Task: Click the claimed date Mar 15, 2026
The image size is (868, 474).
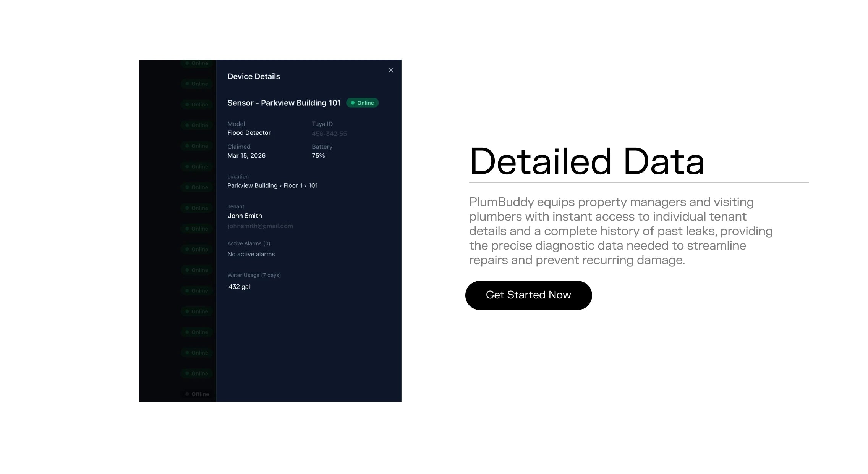Action: 246,156
